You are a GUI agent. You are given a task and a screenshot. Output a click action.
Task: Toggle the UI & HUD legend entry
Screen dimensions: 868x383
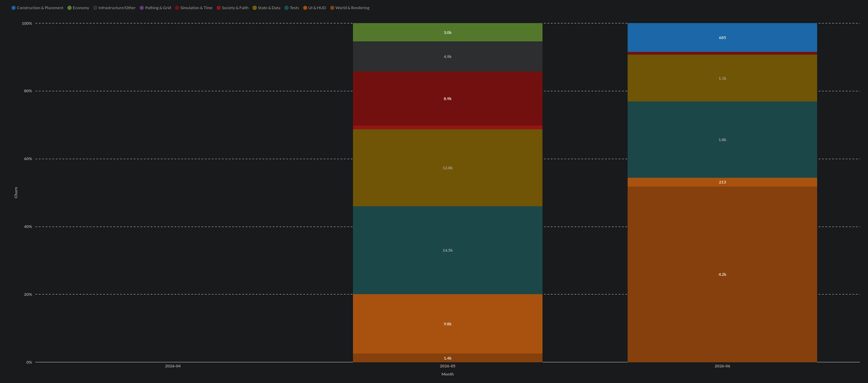click(x=315, y=8)
